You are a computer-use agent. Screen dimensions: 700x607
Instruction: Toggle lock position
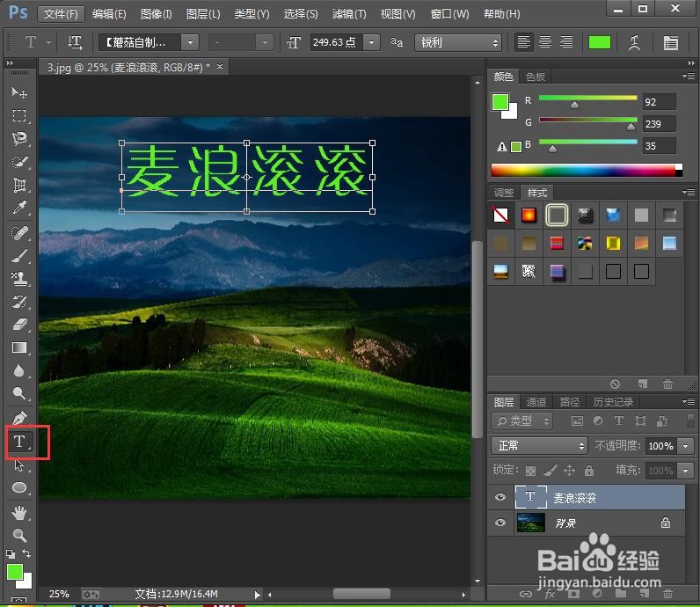[569, 471]
